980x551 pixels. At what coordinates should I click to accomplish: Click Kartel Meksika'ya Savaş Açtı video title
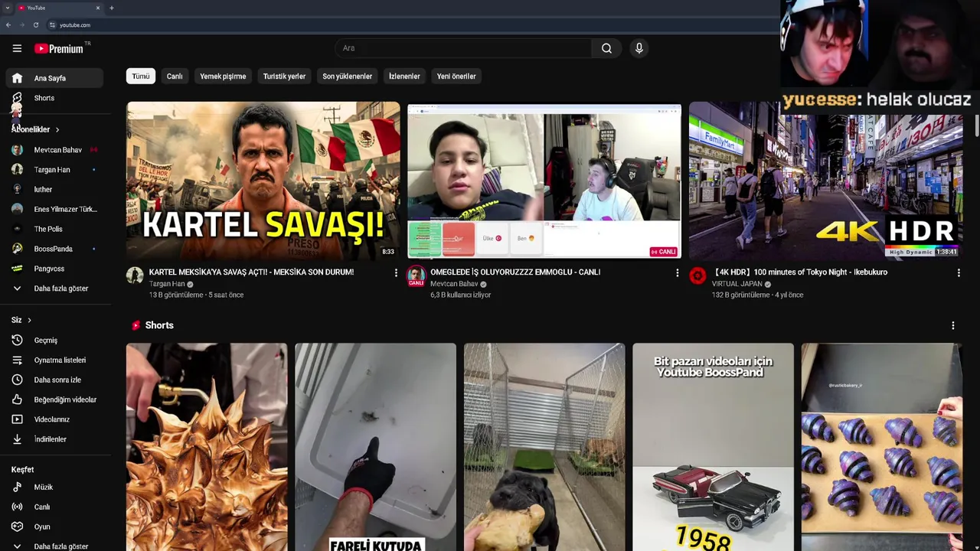[251, 272]
